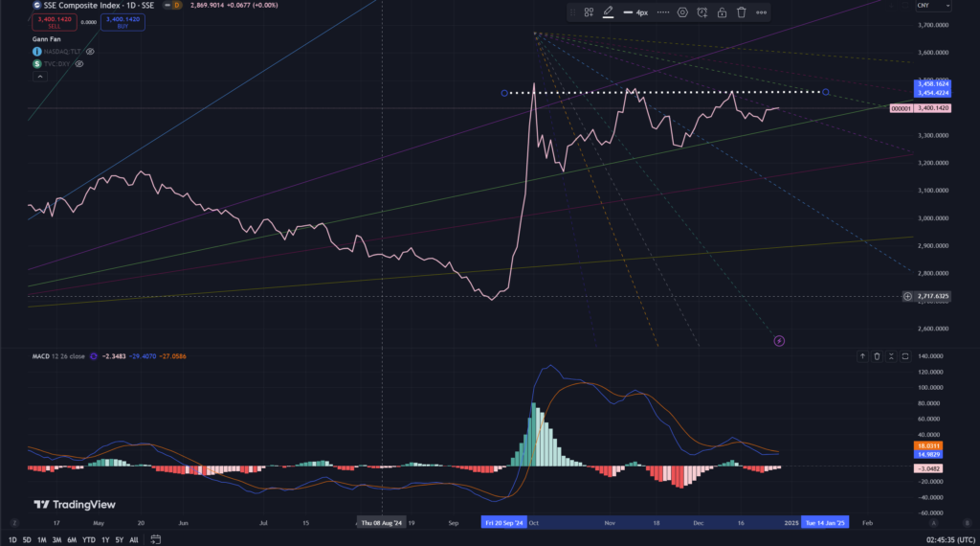This screenshot has height=546, width=980.
Task: Collapse the MACD pane
Action: 891,356
